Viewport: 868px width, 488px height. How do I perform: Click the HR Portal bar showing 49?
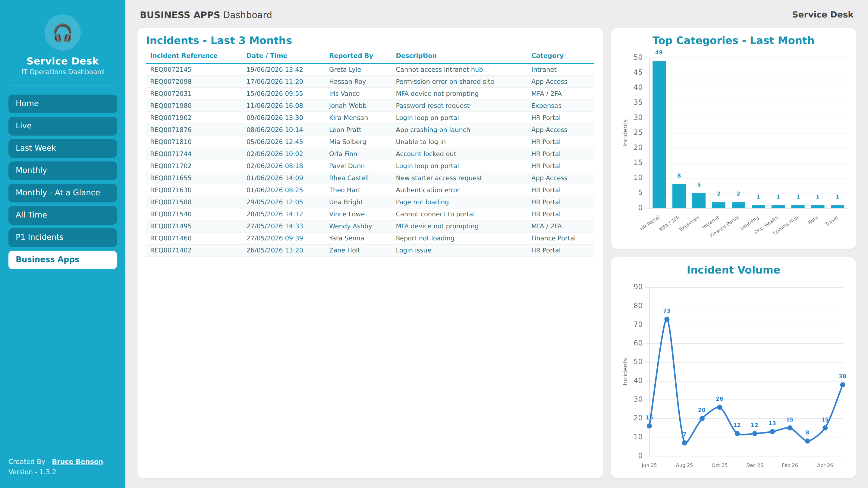pos(659,134)
